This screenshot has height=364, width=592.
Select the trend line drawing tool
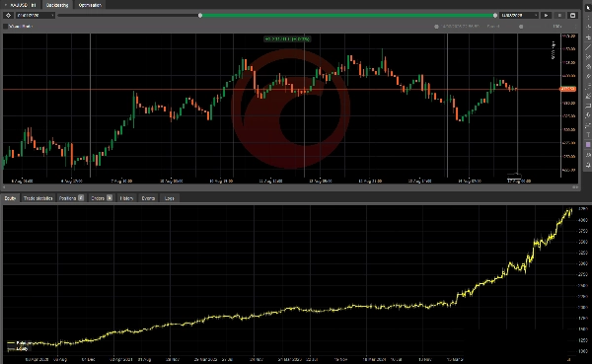click(588, 47)
